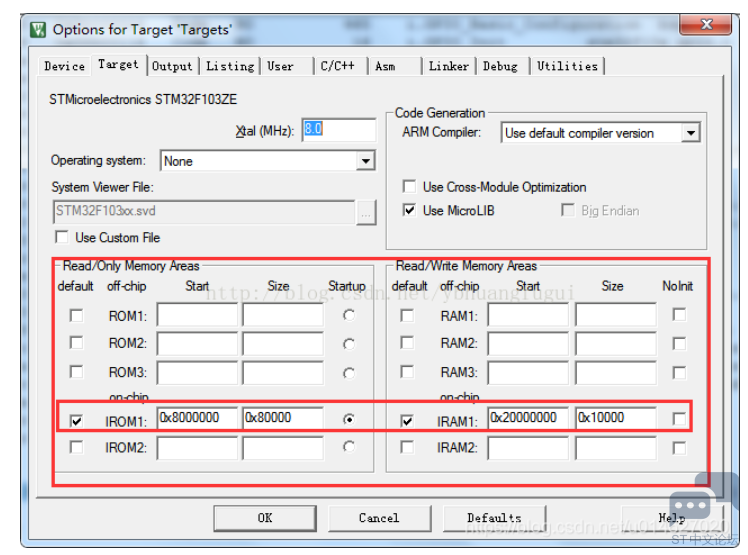748x555 pixels.
Task: Click the IROM2 Start field
Action: pyautogui.click(x=197, y=448)
